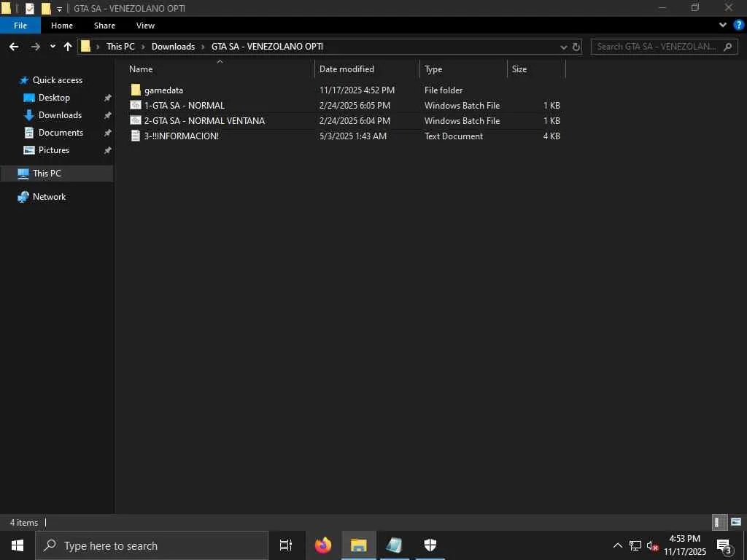Open Downloads in the navigation pane

pos(60,115)
